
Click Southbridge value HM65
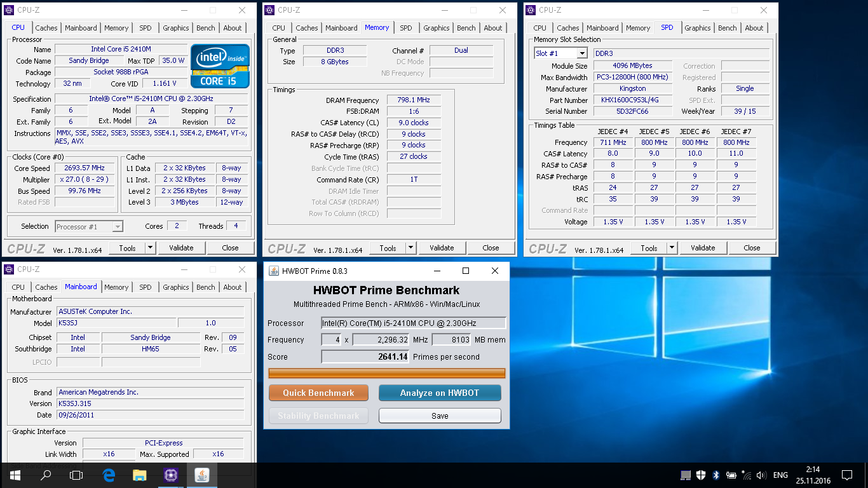click(x=151, y=349)
